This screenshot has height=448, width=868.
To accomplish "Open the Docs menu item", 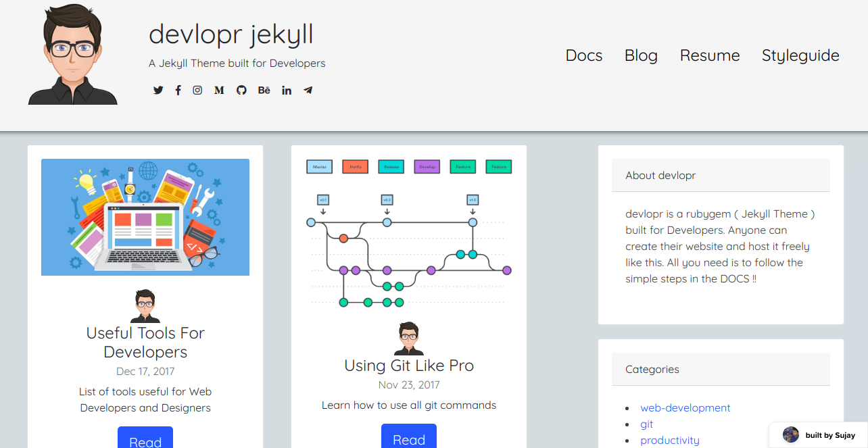I will pos(583,55).
